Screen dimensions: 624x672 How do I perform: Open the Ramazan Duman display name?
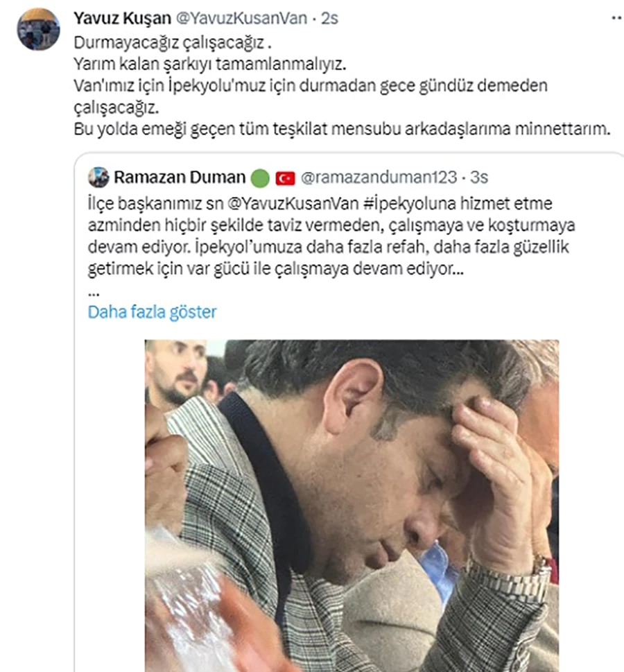click(180, 177)
